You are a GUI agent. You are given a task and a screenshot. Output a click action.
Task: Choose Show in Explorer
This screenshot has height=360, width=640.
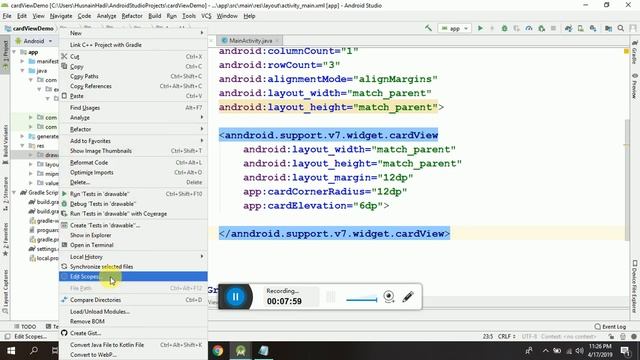click(133, 235)
